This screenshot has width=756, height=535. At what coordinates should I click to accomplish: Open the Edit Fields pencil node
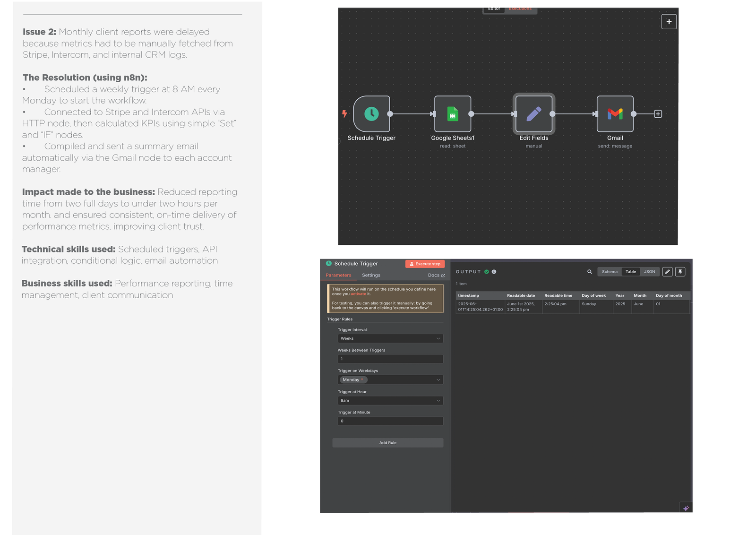(x=533, y=114)
